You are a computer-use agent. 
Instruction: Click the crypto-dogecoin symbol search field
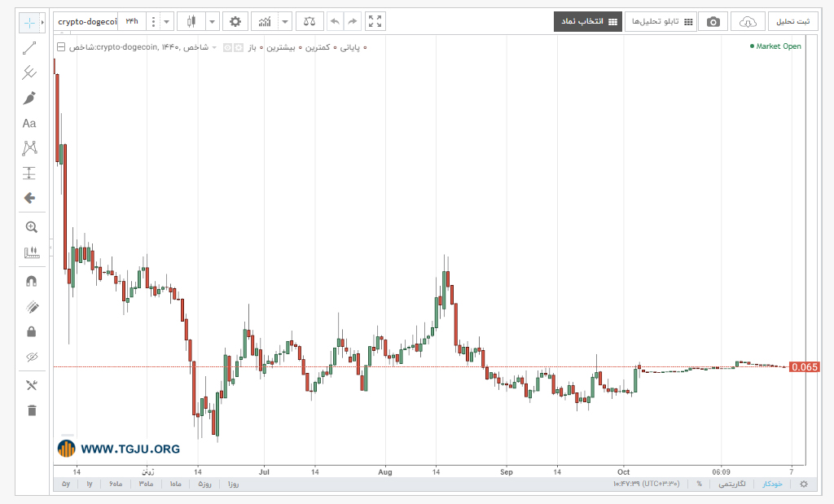click(x=86, y=22)
